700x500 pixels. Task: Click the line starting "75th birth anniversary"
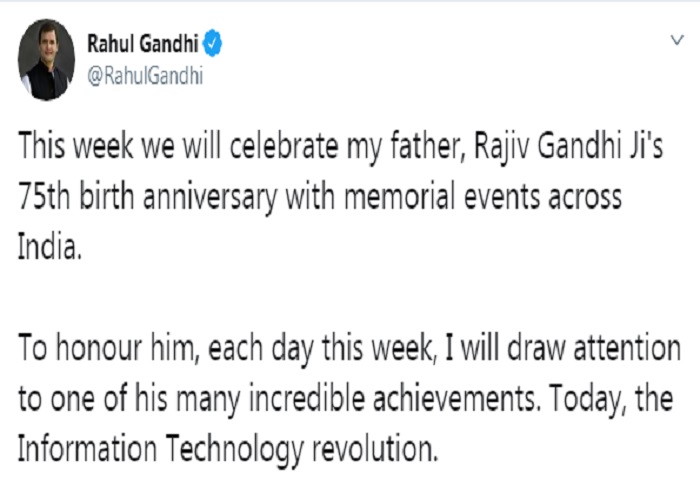click(x=320, y=197)
